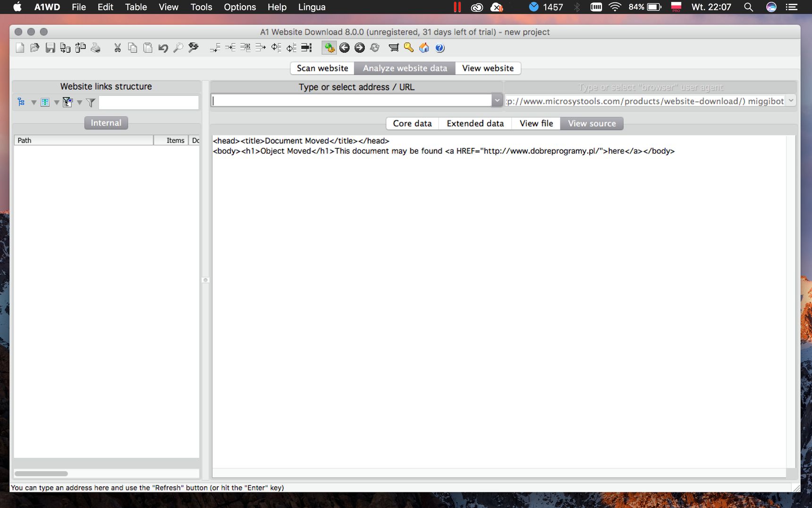This screenshot has height=508, width=812.
Task: Click the Undo curved arrow icon
Action: [x=163, y=48]
